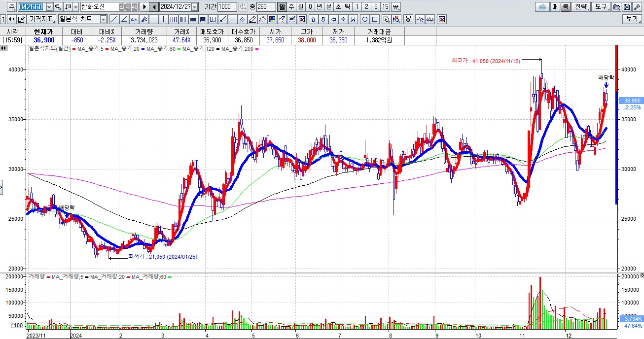Toggle monthly chart period 월

[x=301, y=7]
